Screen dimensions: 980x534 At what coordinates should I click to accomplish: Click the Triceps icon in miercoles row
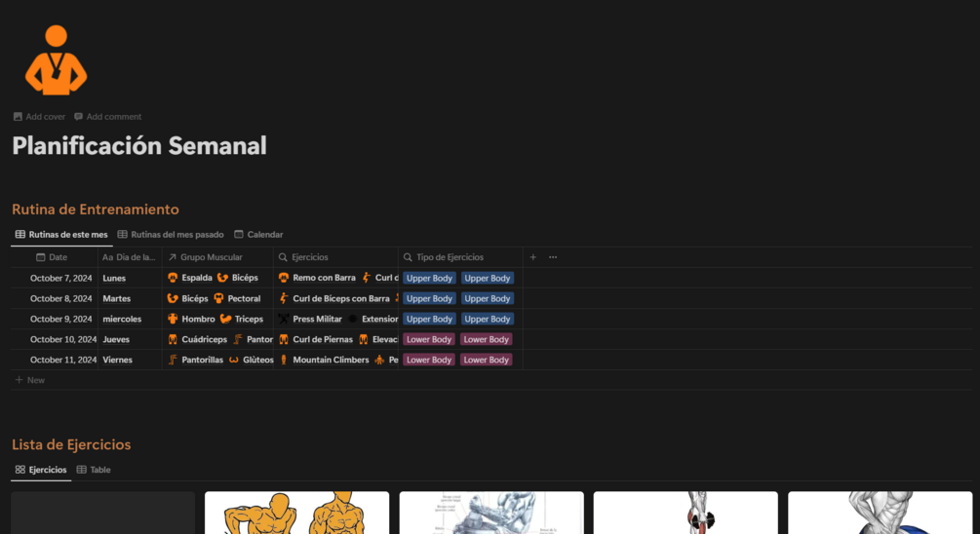pyautogui.click(x=225, y=320)
